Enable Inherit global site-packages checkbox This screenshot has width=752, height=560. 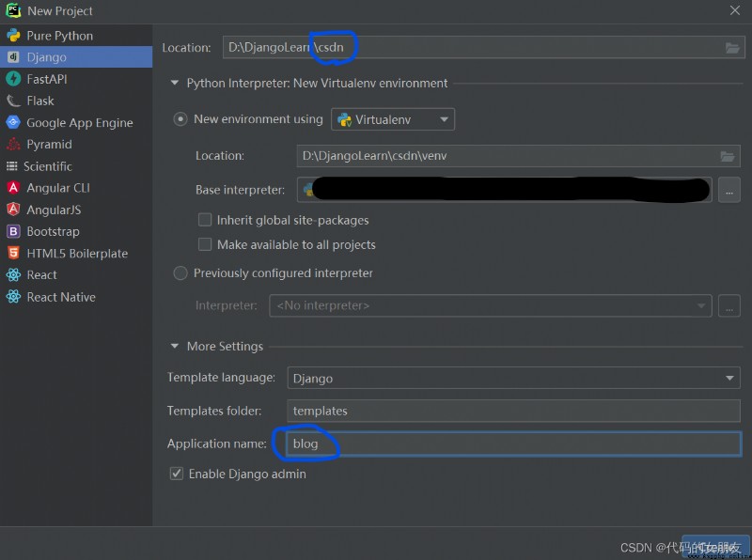(x=205, y=220)
